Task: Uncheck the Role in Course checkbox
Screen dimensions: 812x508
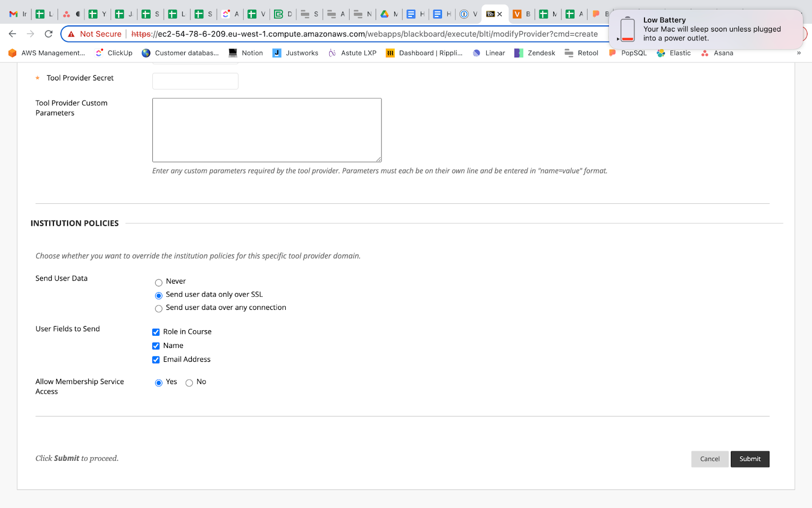Action: (156, 332)
